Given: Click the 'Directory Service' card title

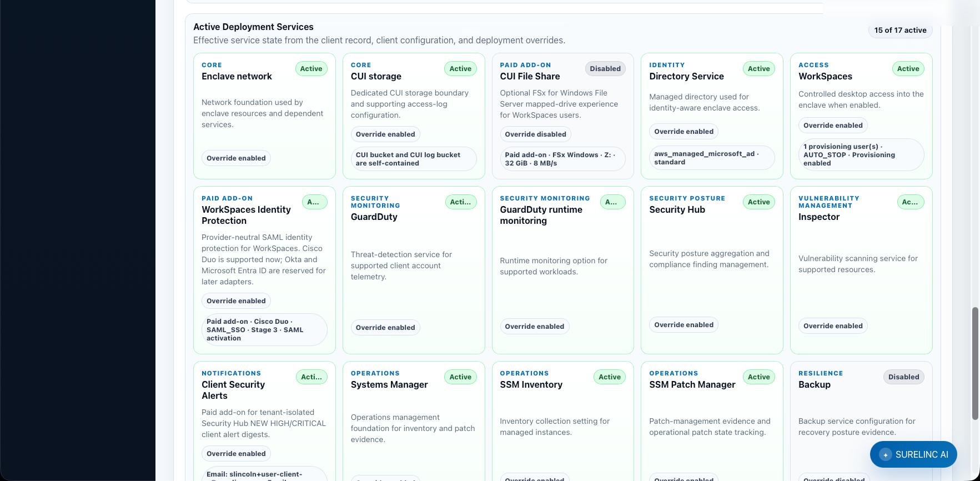Looking at the screenshot, I should (686, 77).
